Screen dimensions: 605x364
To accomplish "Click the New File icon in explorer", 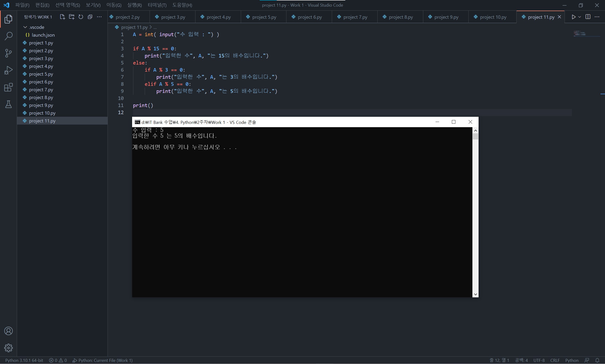I will coord(62,17).
